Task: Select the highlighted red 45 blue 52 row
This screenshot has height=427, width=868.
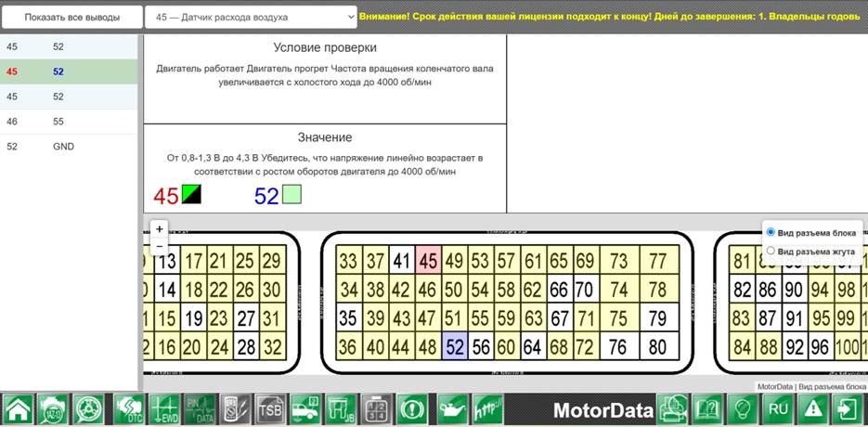Action: tap(69, 71)
